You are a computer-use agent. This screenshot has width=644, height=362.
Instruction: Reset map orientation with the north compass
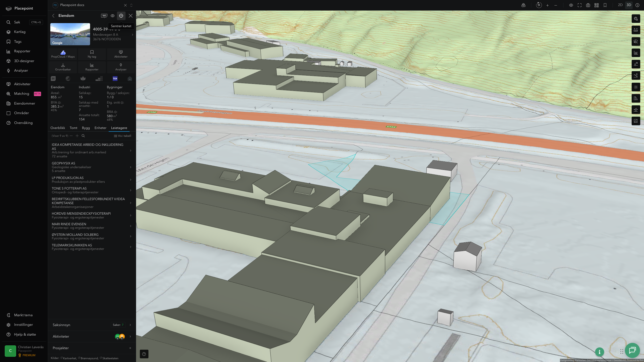539,5
